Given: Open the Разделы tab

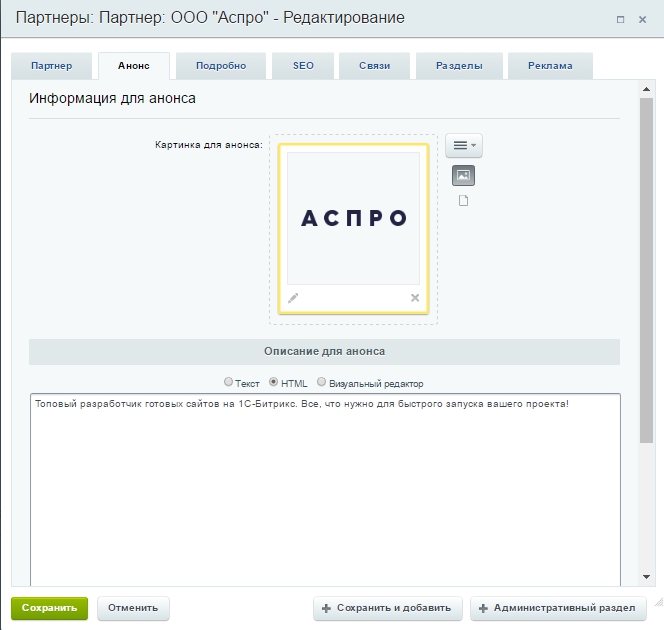Looking at the screenshot, I should [x=459, y=66].
